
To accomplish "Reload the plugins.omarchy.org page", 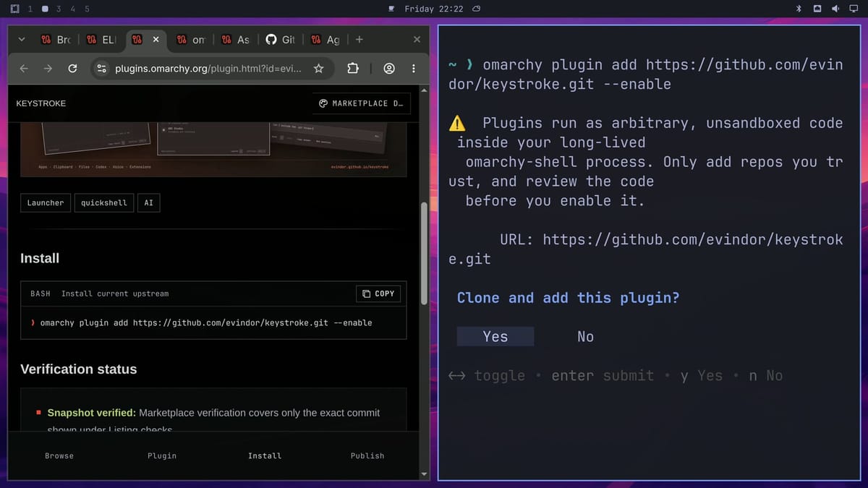I will pos(72,69).
